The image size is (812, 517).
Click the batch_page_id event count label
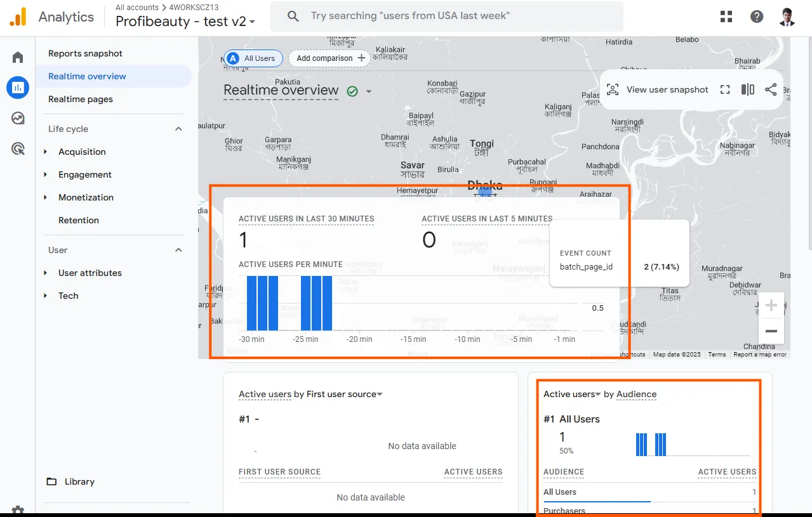point(586,266)
